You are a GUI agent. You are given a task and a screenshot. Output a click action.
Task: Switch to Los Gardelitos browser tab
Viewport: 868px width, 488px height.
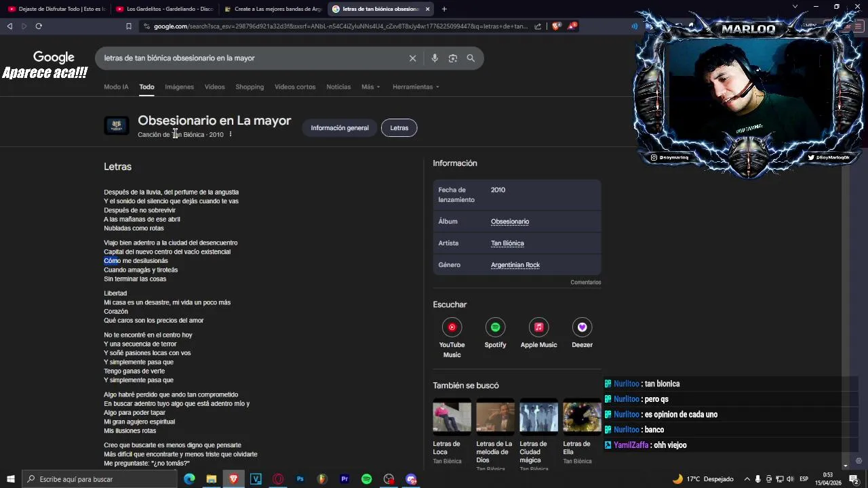pyautogui.click(x=165, y=9)
